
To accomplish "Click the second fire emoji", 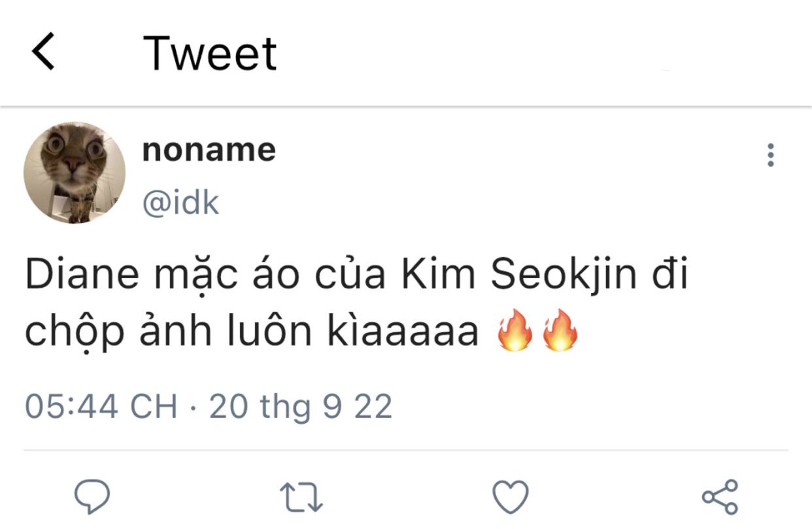I will point(559,333).
